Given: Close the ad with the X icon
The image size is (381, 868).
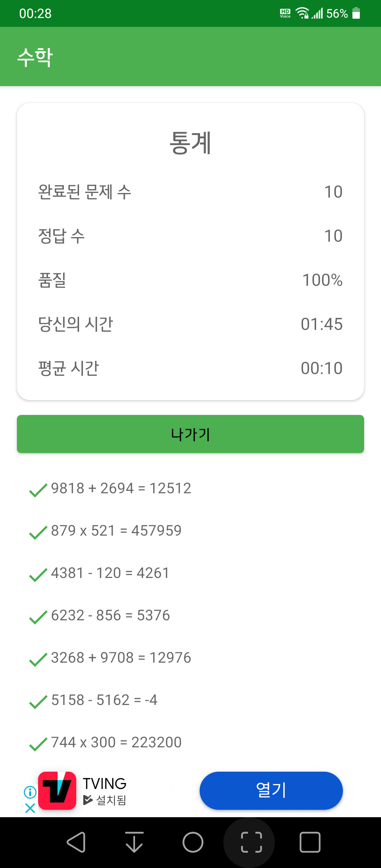Looking at the screenshot, I should coord(30,808).
